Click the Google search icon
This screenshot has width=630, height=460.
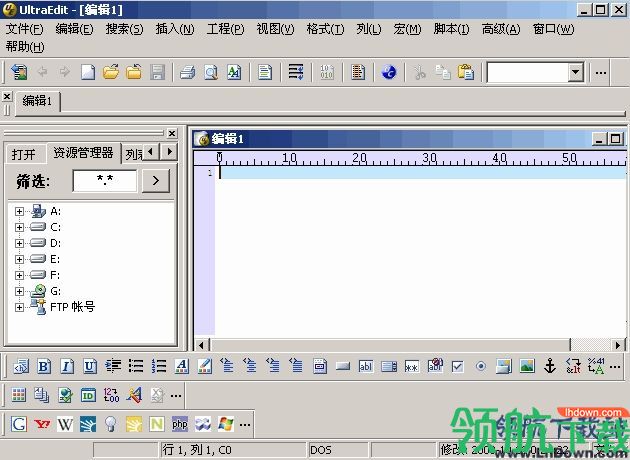19,424
